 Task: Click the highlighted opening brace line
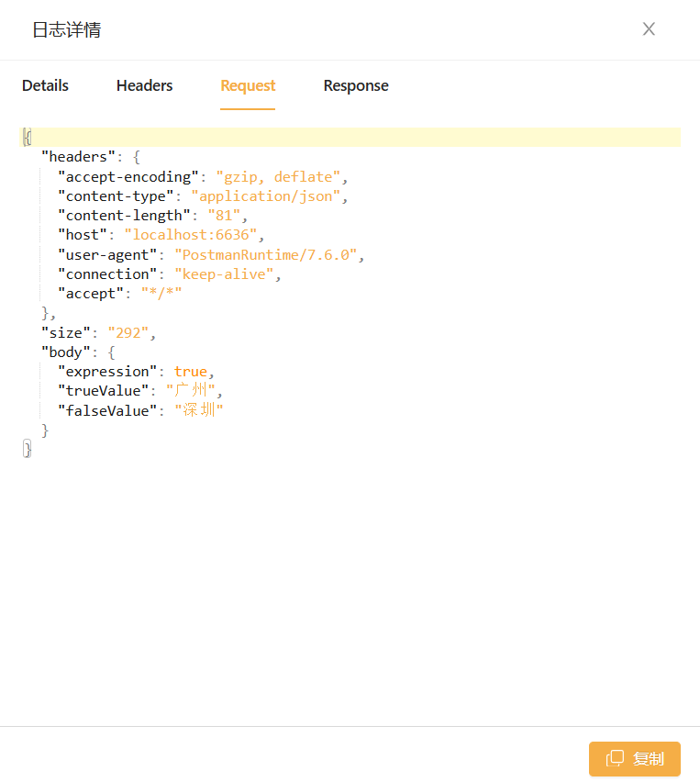(x=350, y=137)
